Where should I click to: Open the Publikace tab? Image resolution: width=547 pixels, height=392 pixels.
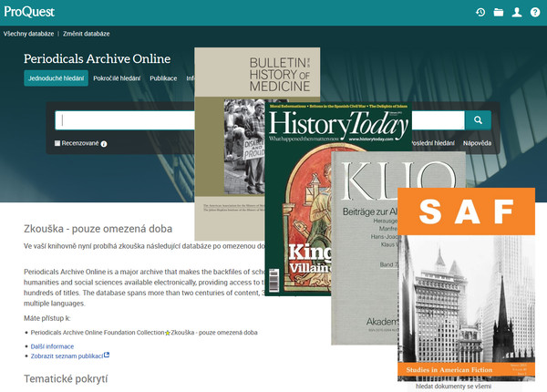(163, 78)
